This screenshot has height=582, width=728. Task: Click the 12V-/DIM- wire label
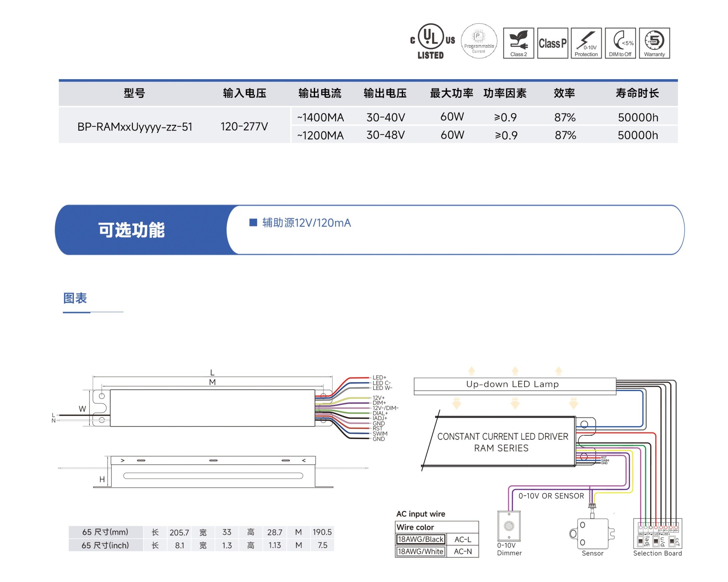(386, 408)
